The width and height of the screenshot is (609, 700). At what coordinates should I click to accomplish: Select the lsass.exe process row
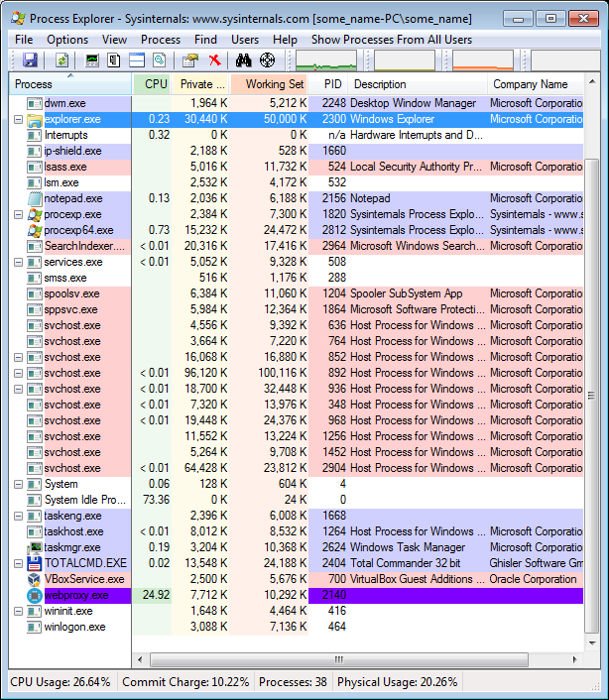click(x=296, y=167)
